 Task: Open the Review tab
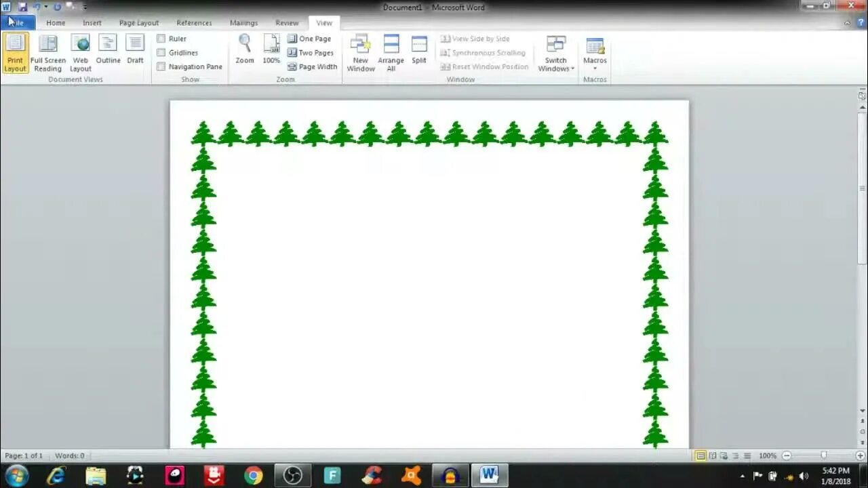point(287,23)
